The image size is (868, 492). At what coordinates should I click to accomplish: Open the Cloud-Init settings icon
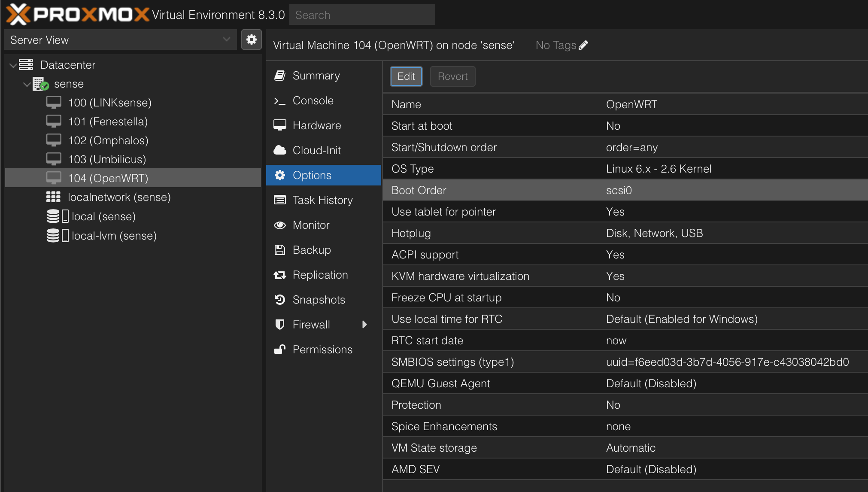point(280,150)
